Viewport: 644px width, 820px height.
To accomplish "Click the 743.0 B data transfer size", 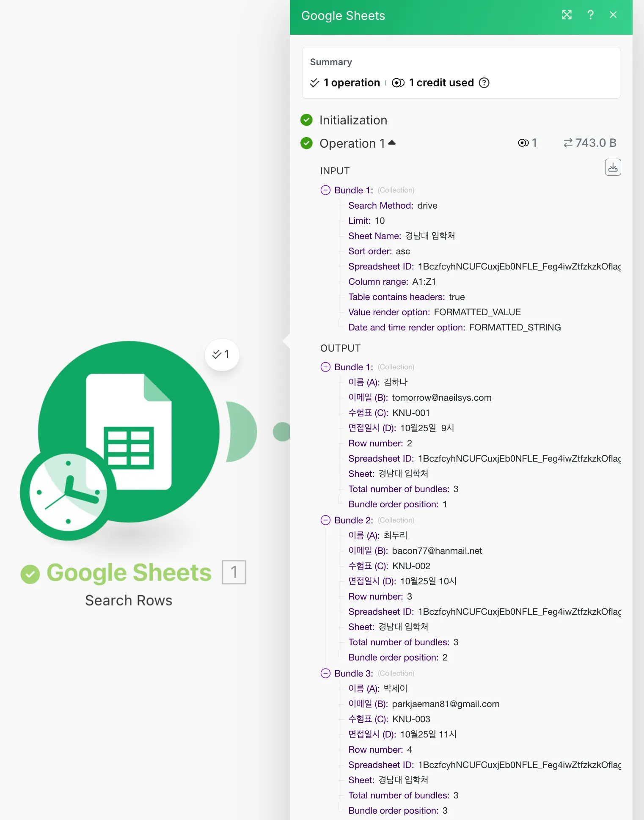I will point(596,143).
